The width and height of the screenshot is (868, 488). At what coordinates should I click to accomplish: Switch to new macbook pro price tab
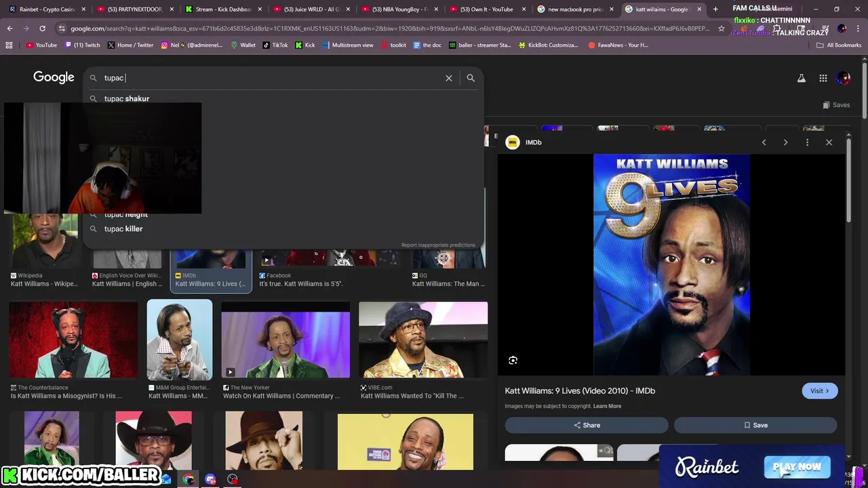pos(576,9)
